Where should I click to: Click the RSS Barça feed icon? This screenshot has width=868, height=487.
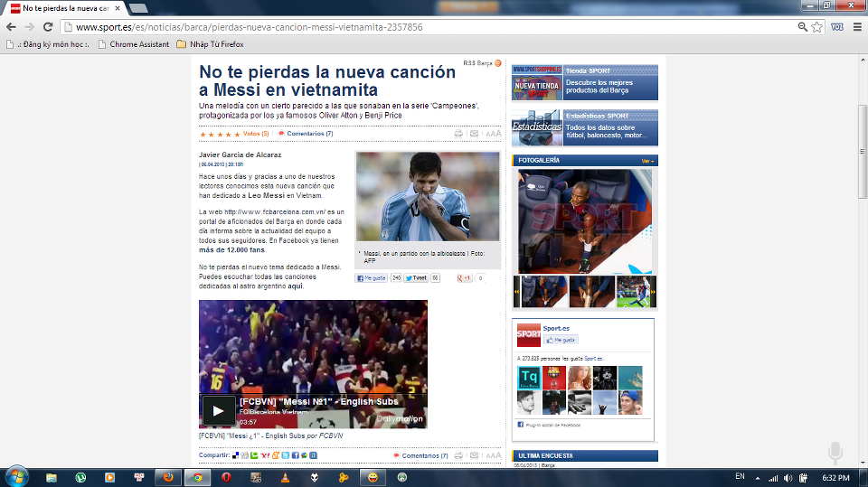497,63
